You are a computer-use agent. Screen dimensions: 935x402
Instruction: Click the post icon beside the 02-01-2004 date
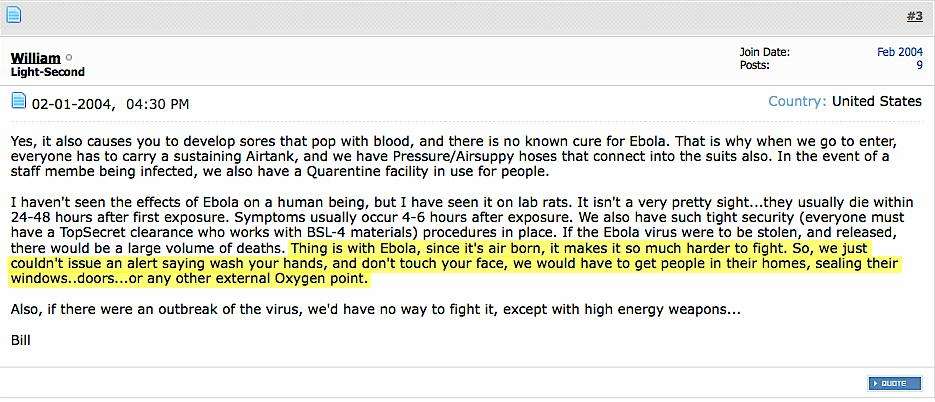click(x=19, y=101)
